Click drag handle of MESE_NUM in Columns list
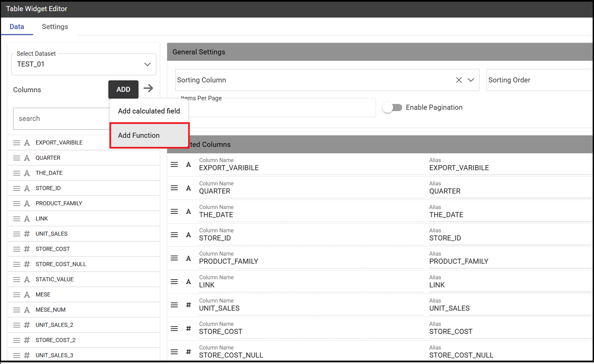This screenshot has height=364, width=594. coord(17,310)
